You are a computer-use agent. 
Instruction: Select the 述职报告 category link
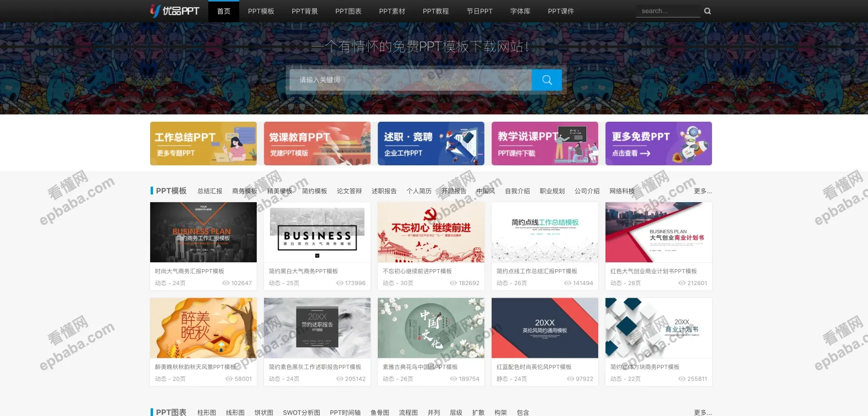pyautogui.click(x=384, y=191)
